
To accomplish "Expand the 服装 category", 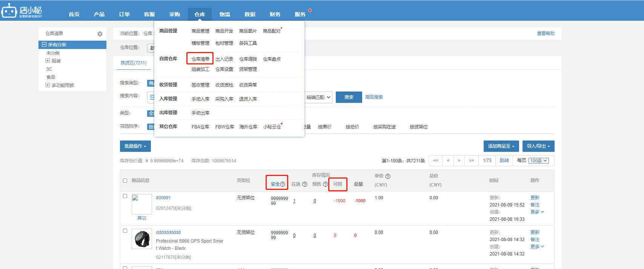I will (48, 61).
